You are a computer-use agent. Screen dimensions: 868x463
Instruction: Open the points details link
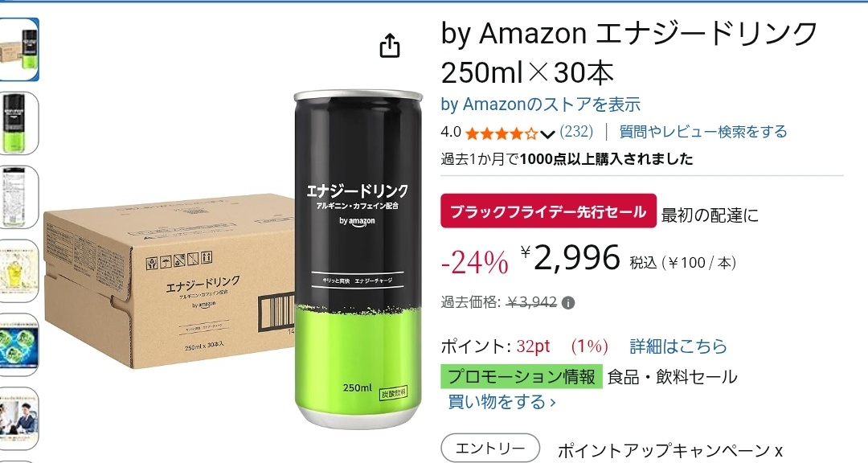[x=678, y=346]
